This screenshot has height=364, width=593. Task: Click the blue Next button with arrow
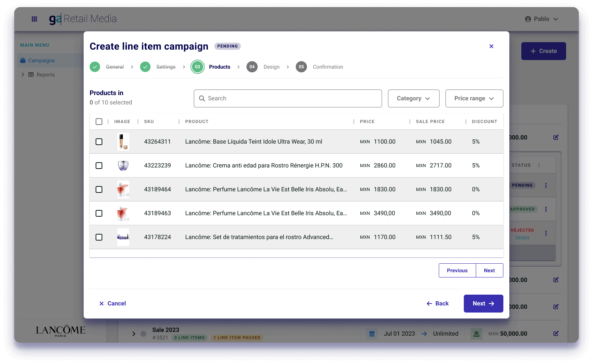point(484,304)
